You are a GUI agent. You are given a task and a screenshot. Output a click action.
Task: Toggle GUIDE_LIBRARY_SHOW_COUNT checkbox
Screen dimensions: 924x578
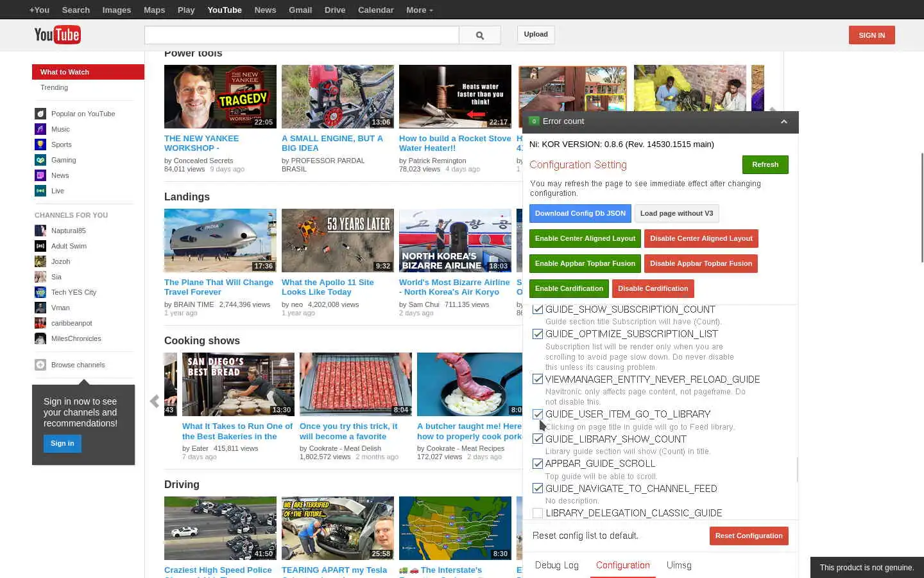click(538, 439)
